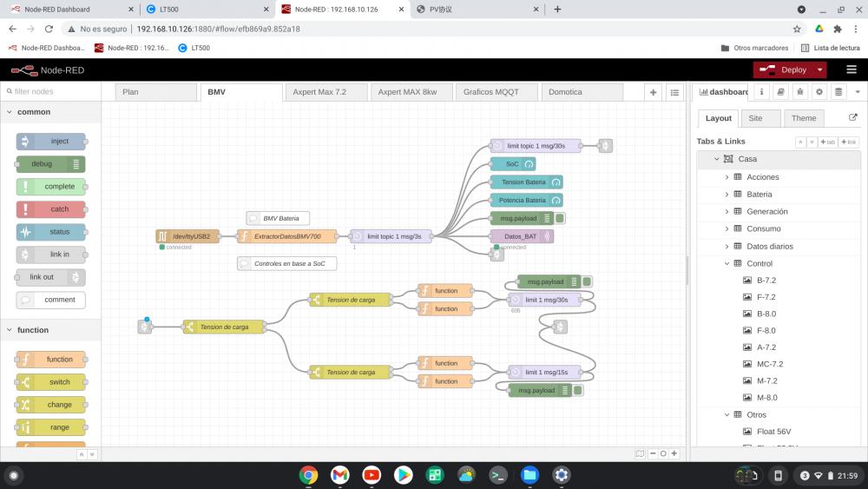868x489 pixels.
Task: Select the Float 56V widget
Action: (773, 432)
